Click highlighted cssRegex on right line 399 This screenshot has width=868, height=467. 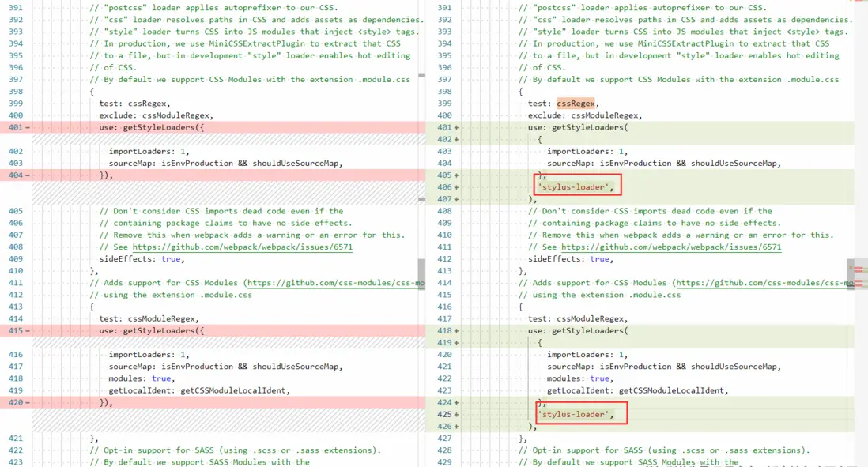pyautogui.click(x=576, y=104)
